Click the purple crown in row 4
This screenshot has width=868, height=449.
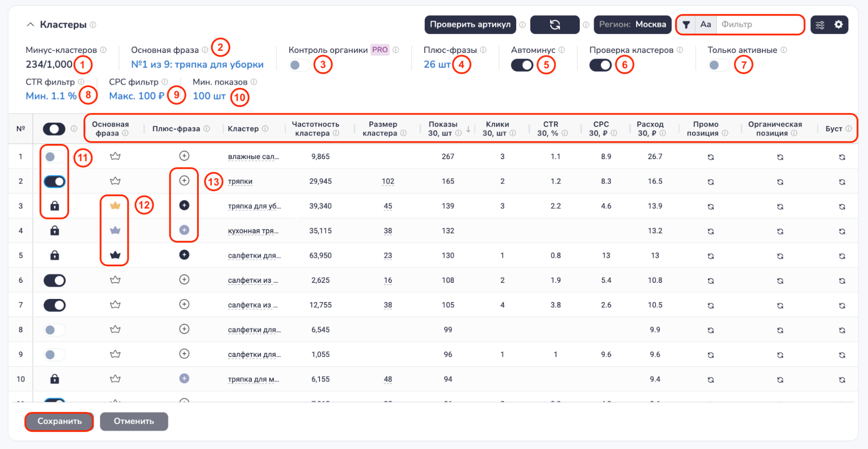click(115, 230)
